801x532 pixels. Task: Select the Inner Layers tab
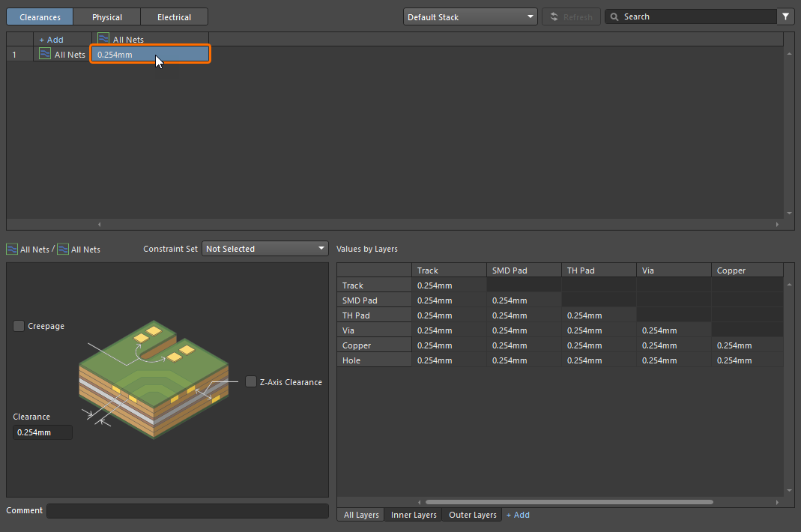414,515
